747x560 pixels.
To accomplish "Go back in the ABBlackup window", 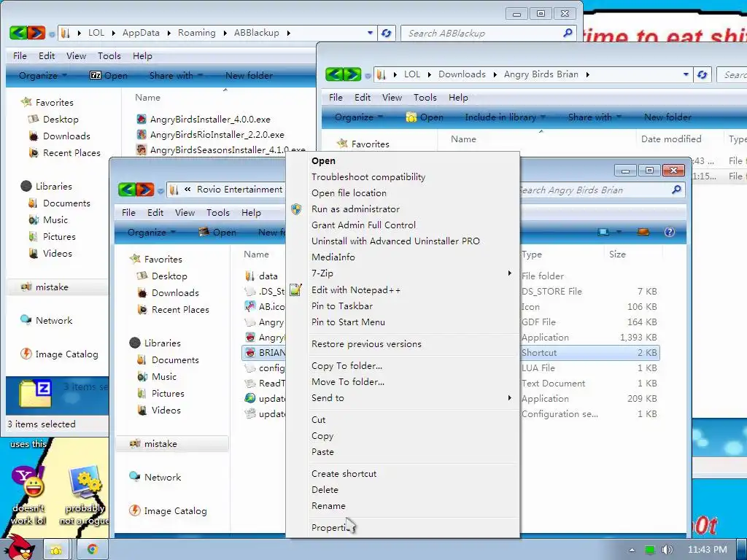I will pos(18,33).
